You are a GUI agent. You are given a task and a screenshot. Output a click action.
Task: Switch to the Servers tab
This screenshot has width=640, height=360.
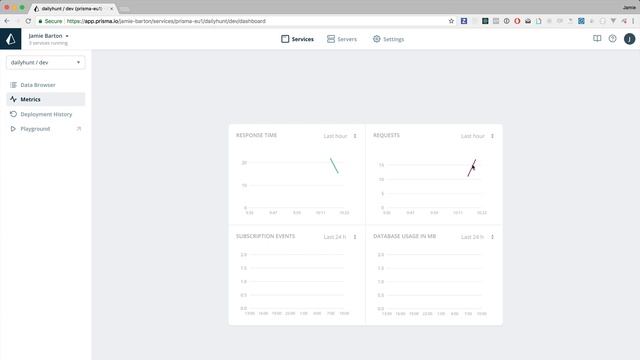click(342, 39)
